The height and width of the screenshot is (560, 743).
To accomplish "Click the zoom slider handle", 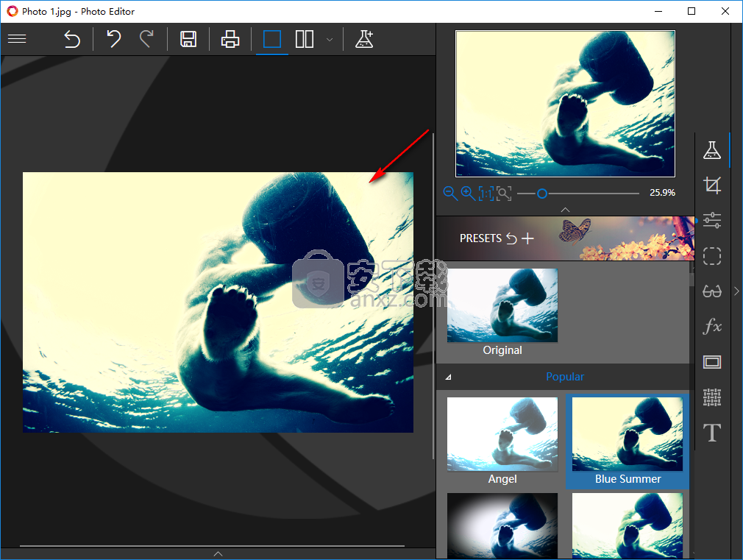I will click(x=542, y=194).
